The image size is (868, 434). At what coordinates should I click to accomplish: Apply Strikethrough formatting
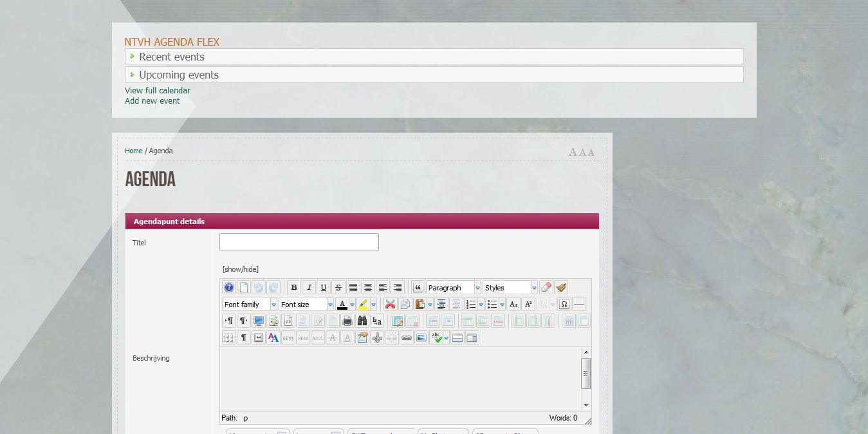[338, 288]
